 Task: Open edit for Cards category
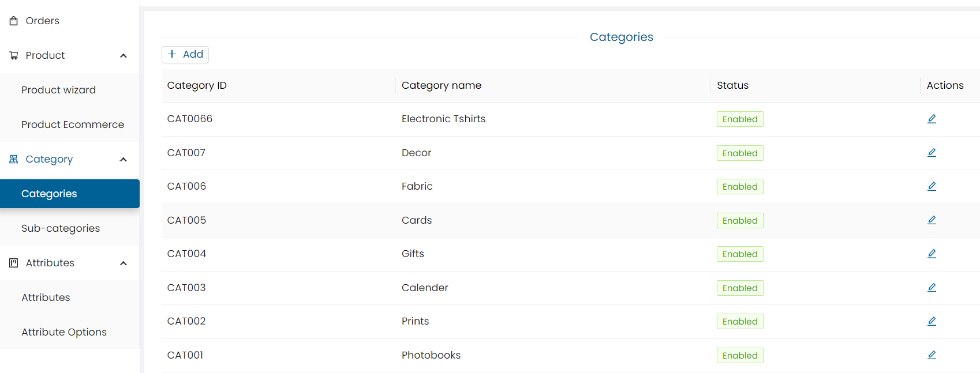(932, 220)
